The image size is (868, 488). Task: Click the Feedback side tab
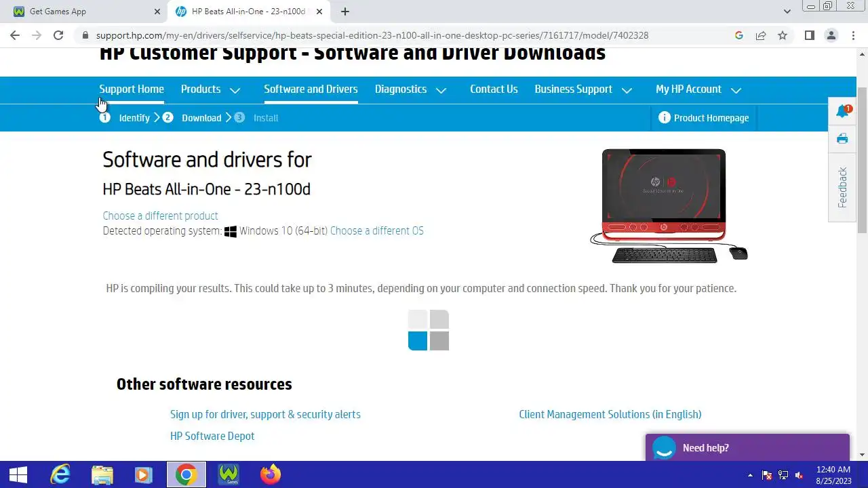pyautogui.click(x=842, y=187)
